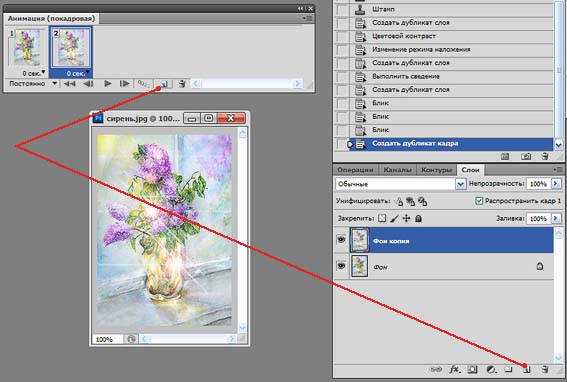Create a new history snapshot
This screenshot has height=382, width=567.
click(526, 156)
